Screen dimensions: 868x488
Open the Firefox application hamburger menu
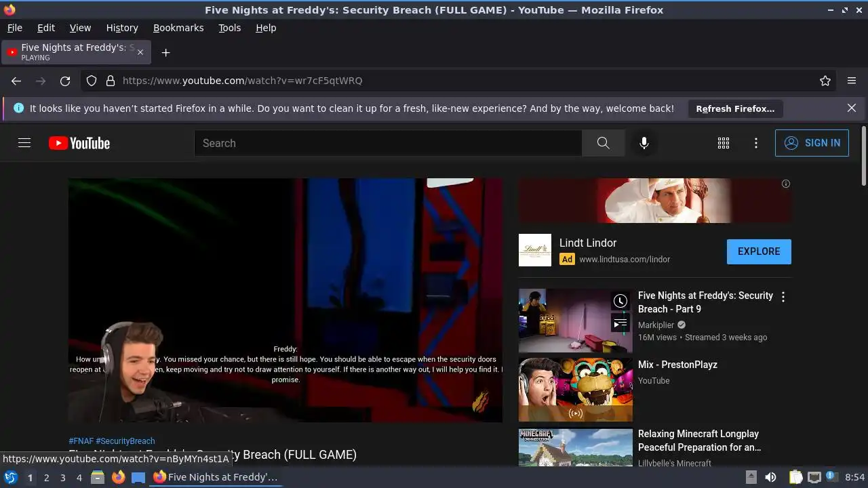pos(852,81)
